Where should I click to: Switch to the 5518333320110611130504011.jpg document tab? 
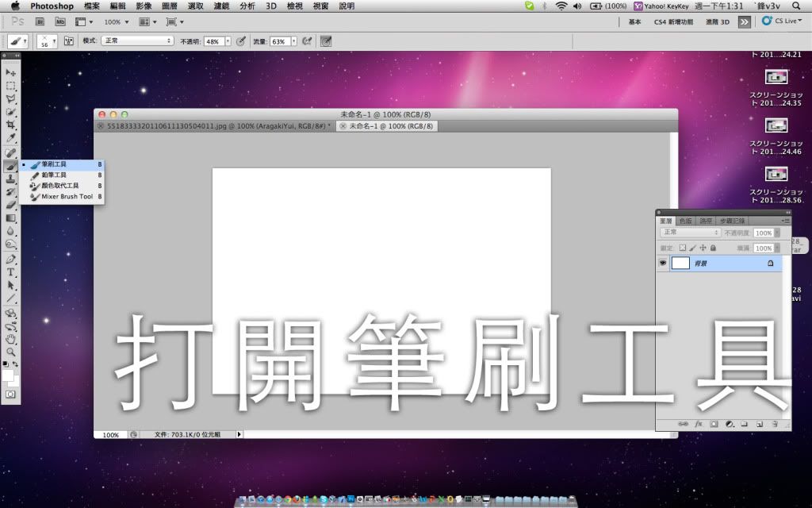coord(213,126)
